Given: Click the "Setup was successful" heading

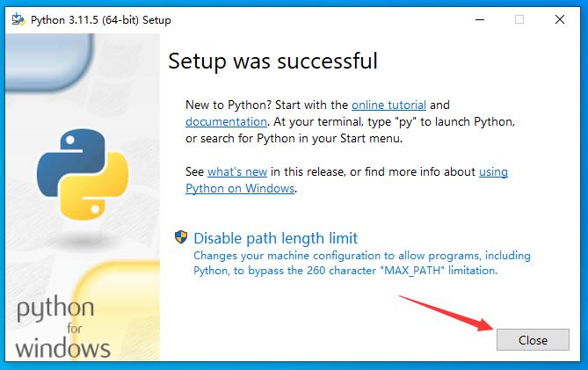Looking at the screenshot, I should [x=272, y=61].
